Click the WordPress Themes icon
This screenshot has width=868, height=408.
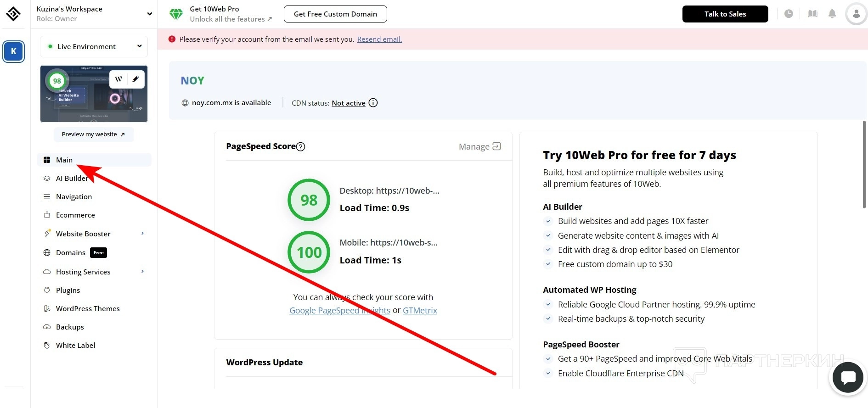(47, 308)
